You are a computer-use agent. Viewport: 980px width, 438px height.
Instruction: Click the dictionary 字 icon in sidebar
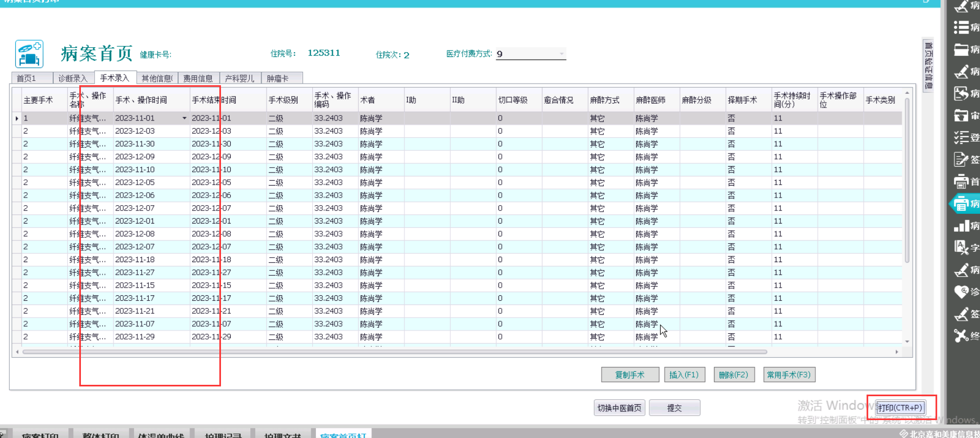[962, 247]
